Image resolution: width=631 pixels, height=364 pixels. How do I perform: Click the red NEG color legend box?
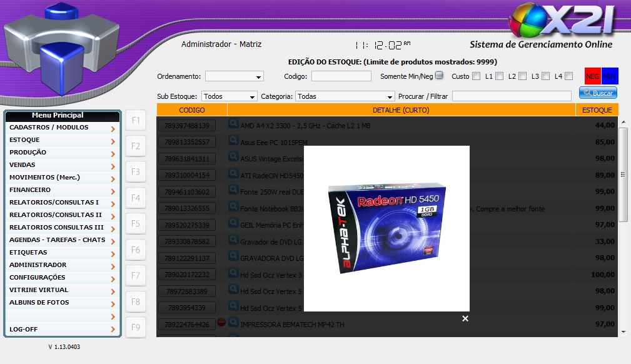592,76
